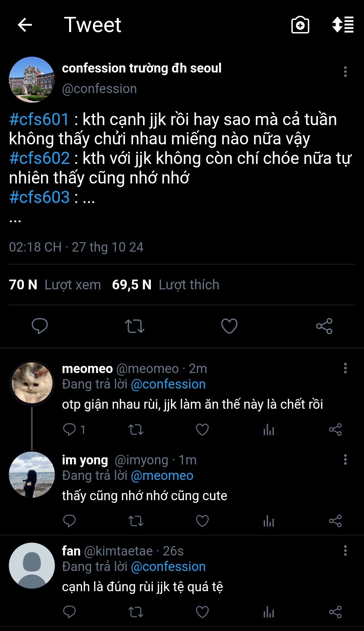The width and height of the screenshot is (364, 631).
Task: Open confession account's profile picture
Action: [x=32, y=80]
